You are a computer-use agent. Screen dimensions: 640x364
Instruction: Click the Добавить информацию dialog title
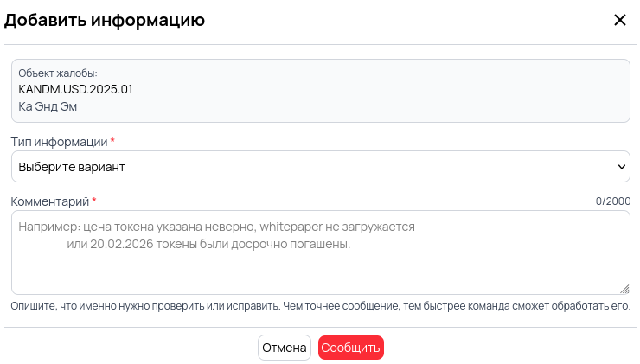[x=105, y=20]
